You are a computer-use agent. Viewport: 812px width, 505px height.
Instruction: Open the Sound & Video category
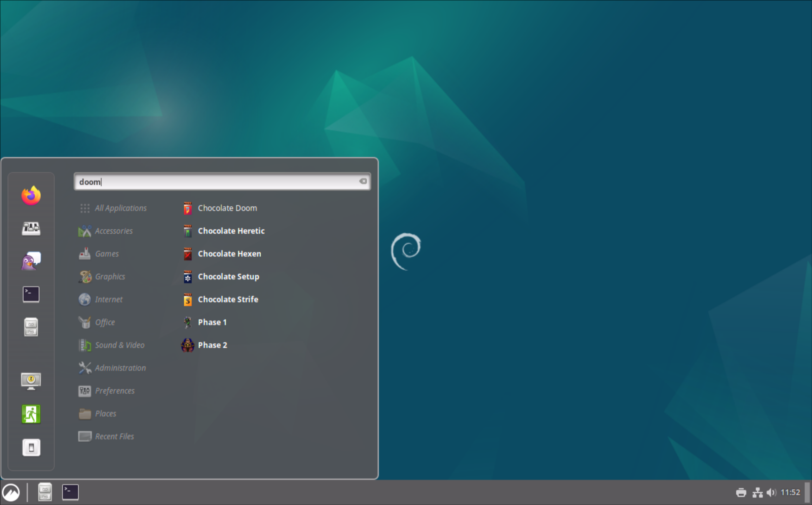coord(119,345)
